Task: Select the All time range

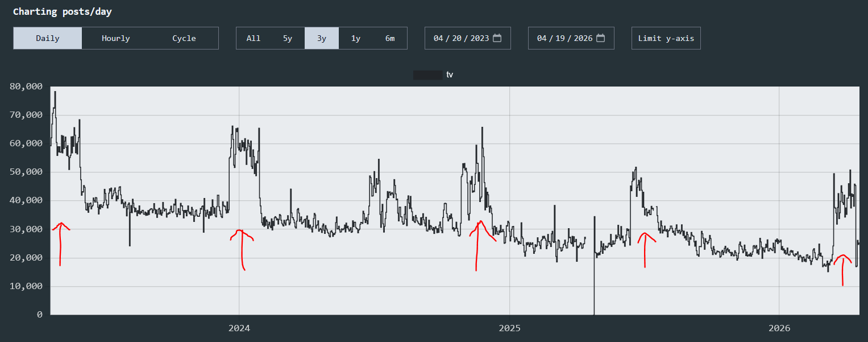Action: [254, 38]
